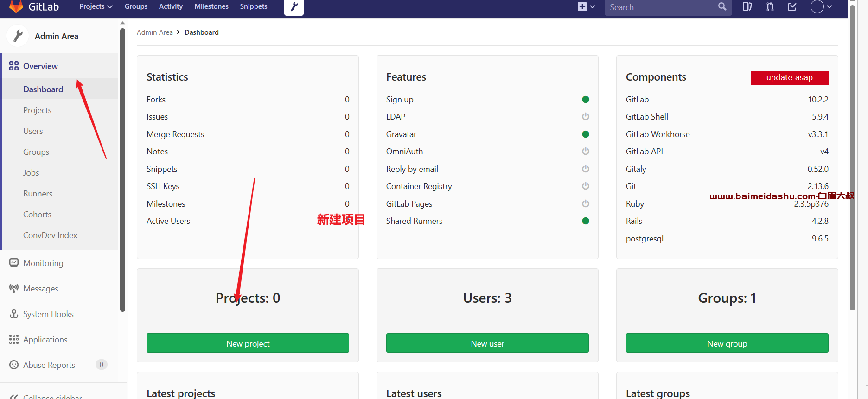Click the Users: 3 heading
Image resolution: width=868 pixels, height=399 pixels.
487,298
